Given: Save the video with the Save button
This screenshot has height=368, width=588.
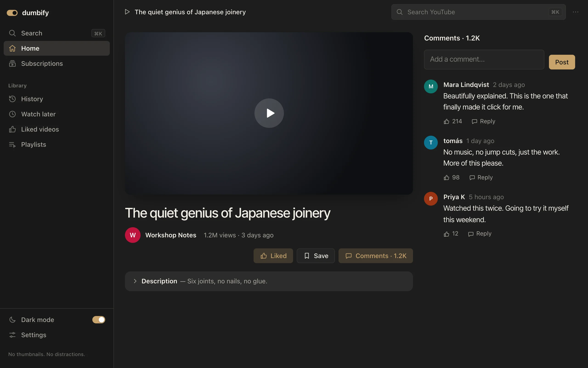Looking at the screenshot, I should pyautogui.click(x=316, y=256).
